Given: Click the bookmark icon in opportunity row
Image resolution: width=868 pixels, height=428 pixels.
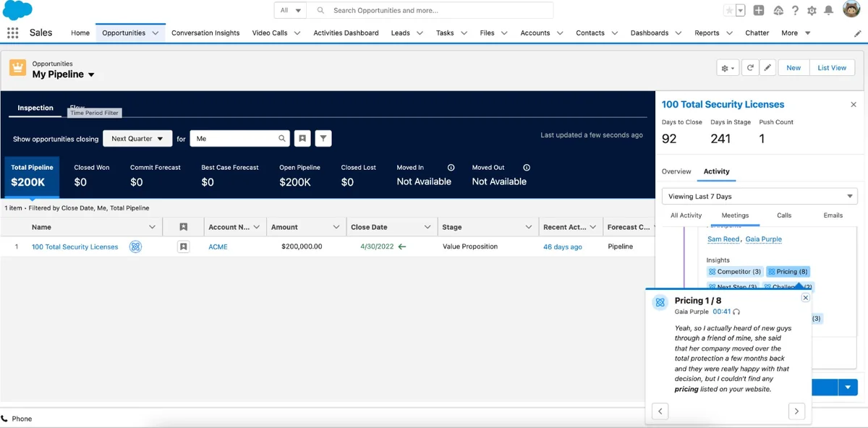Looking at the screenshot, I should tap(184, 247).
